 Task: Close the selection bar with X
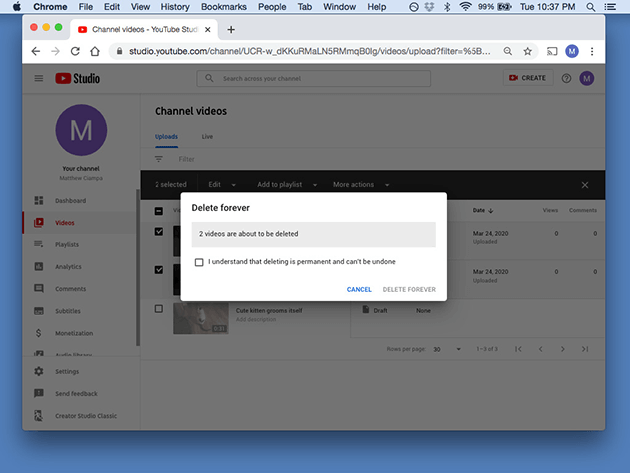click(585, 185)
